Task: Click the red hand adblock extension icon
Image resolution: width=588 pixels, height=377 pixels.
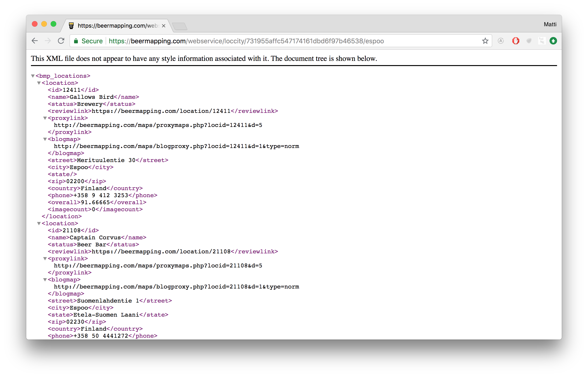Action: click(516, 41)
